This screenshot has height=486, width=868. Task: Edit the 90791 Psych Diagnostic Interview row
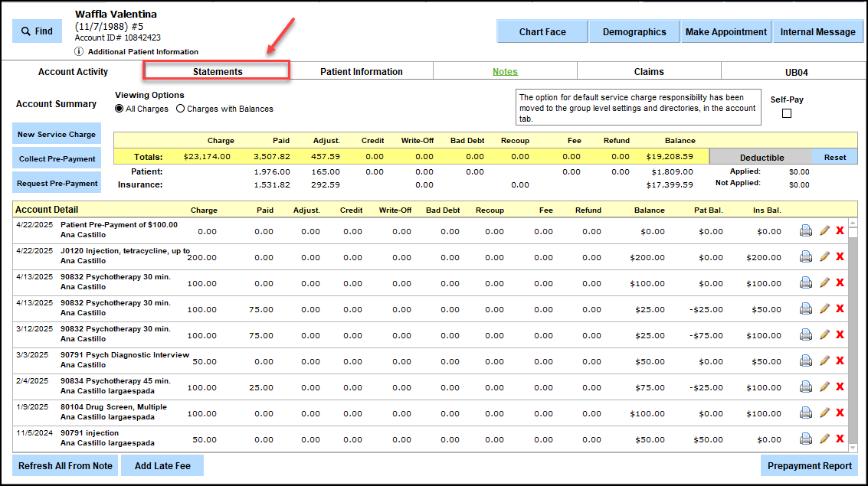[824, 361]
